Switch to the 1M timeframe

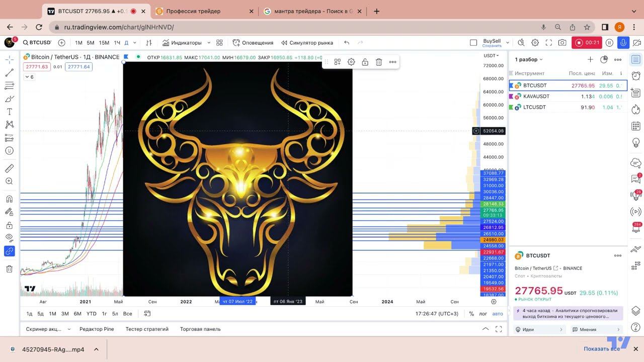point(78,43)
